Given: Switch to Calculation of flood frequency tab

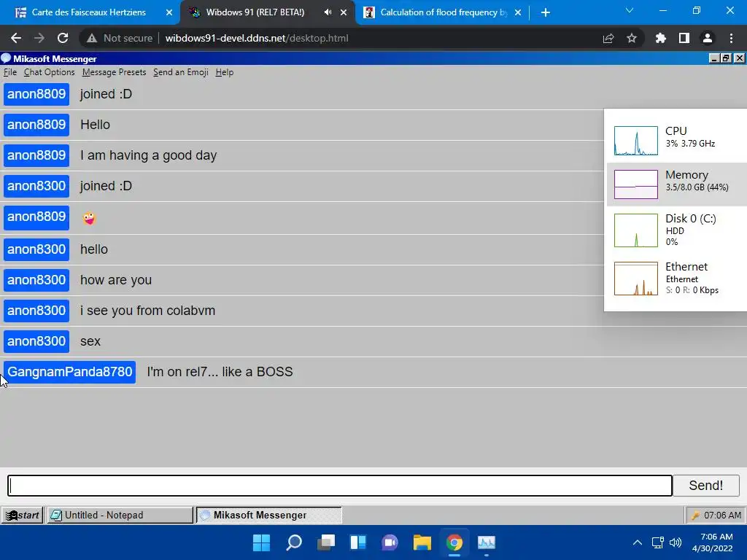Looking at the screenshot, I should pos(444,12).
